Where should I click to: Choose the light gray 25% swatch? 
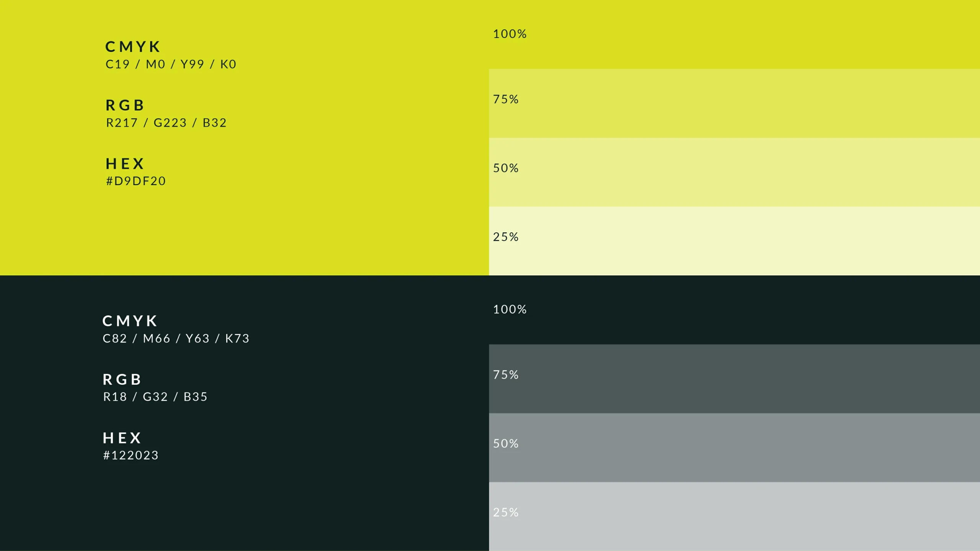734,517
